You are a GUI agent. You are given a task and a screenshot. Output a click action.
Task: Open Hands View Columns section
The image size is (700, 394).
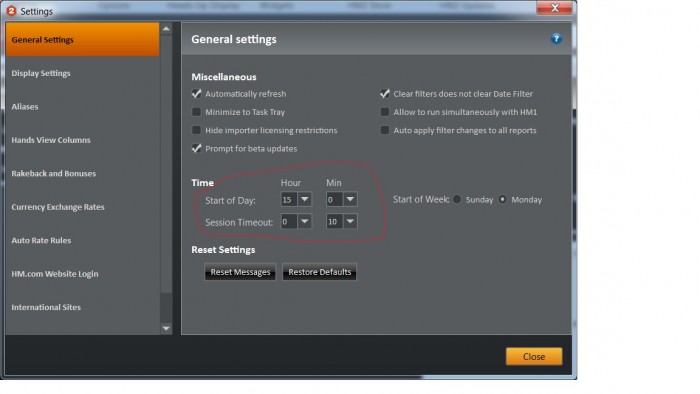[x=83, y=140]
